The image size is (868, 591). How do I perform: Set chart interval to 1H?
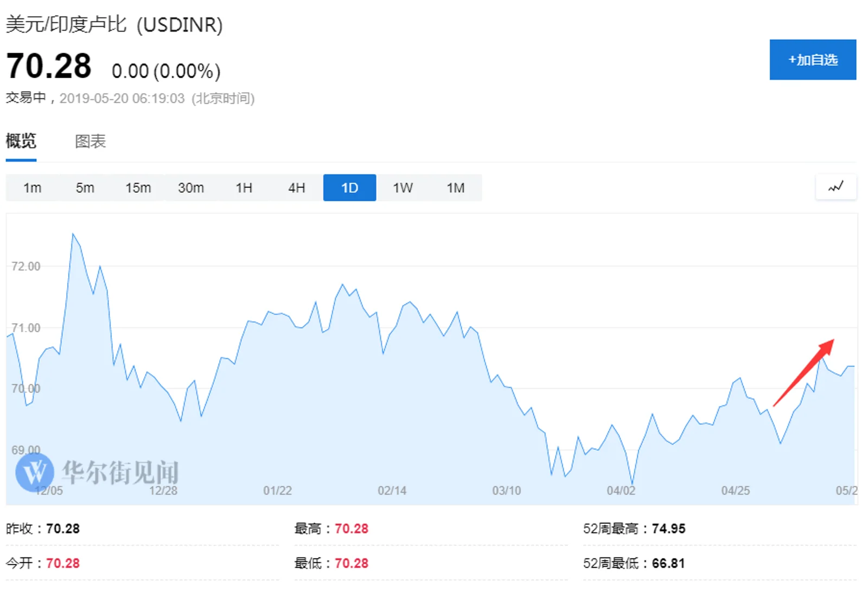[x=244, y=188]
